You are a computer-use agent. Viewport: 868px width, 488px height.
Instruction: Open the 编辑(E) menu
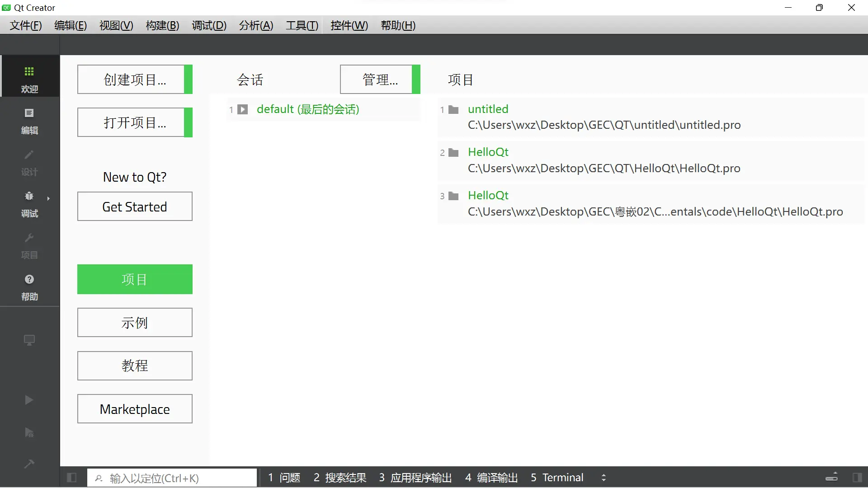71,25
